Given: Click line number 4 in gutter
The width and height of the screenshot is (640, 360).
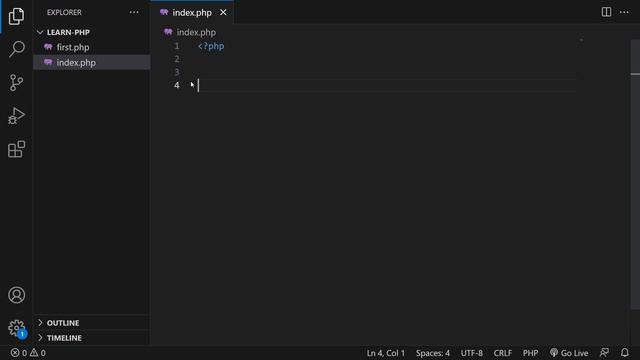Looking at the screenshot, I should pos(177,85).
